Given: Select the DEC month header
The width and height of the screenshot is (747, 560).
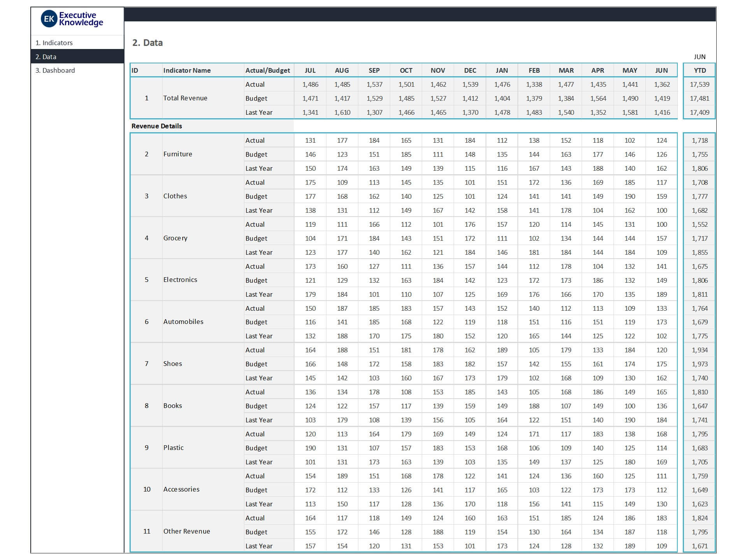Looking at the screenshot, I should 470,70.
